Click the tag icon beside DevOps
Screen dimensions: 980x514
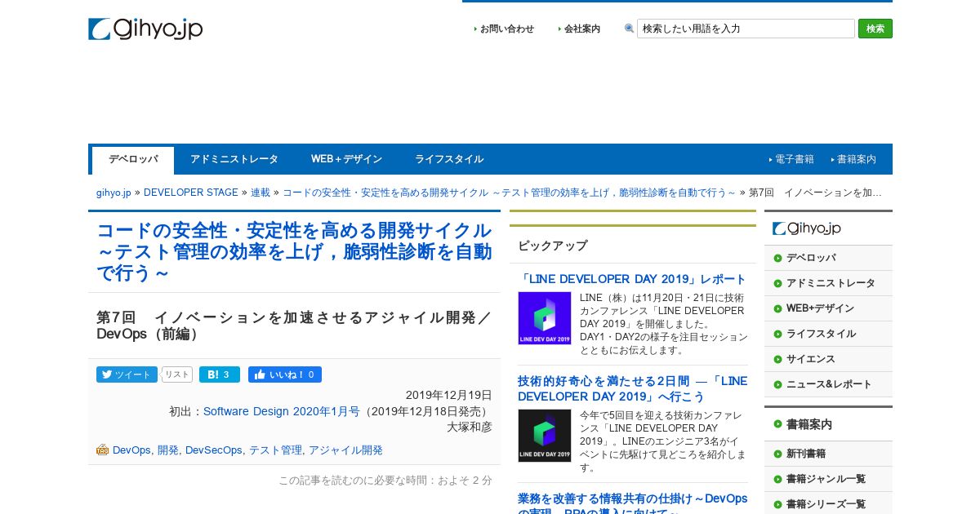tap(102, 450)
